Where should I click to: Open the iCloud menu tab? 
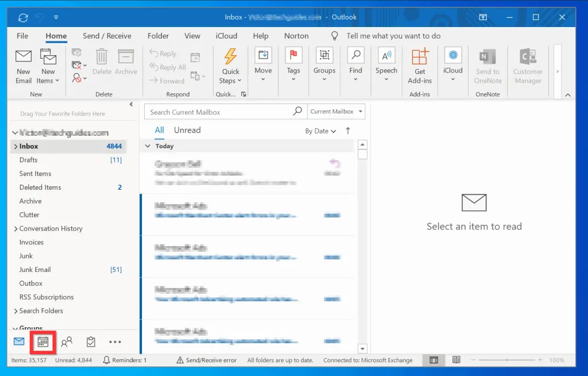[x=226, y=36]
